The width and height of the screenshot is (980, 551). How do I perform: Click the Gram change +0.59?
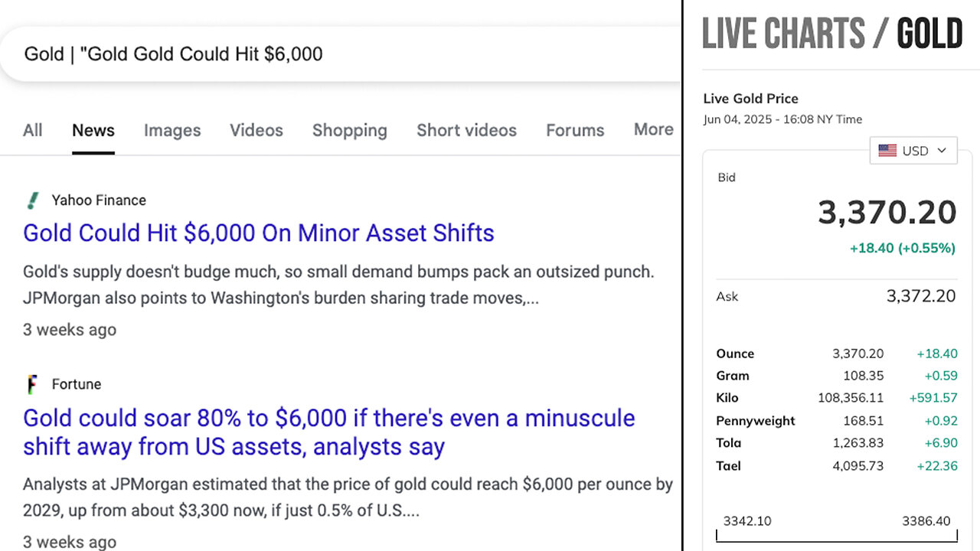[941, 376]
